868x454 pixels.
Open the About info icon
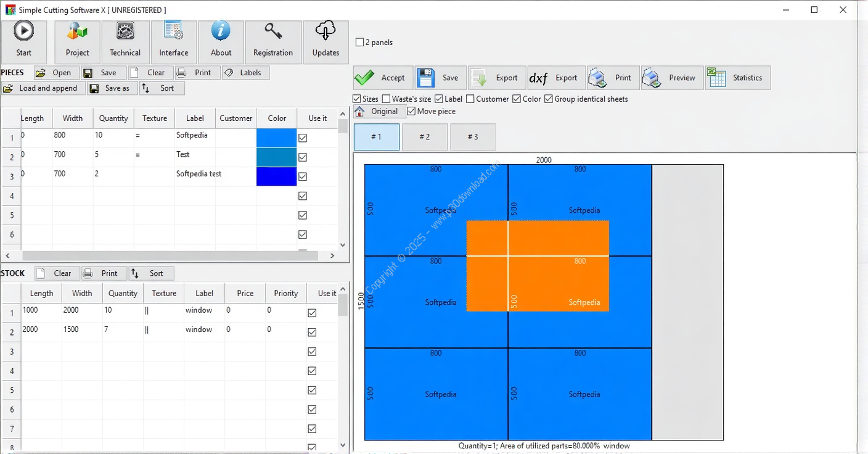point(221,31)
